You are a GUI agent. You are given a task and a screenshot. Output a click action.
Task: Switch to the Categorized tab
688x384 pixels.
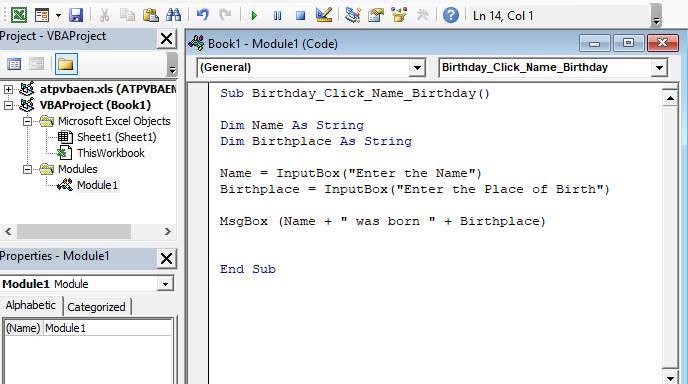97,307
